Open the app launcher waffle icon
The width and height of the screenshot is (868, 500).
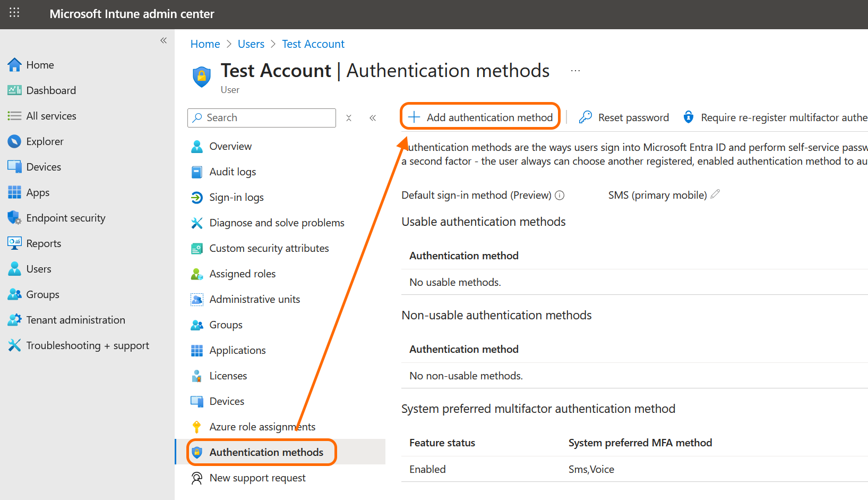[14, 13]
